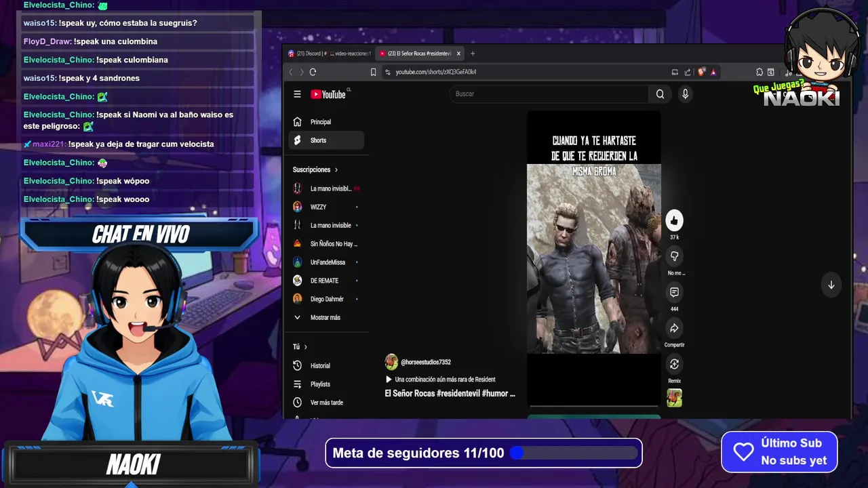Expand subscriptions with Mostrar más
868x488 pixels.
click(x=326, y=317)
